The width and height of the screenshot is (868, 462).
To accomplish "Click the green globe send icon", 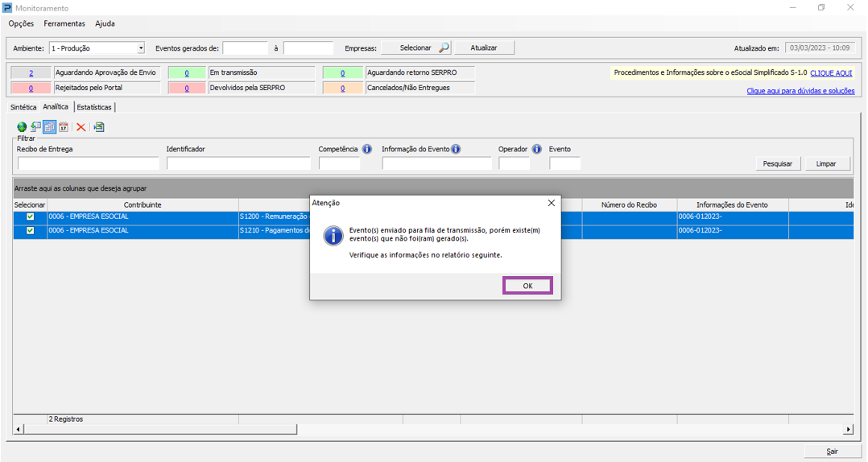I will [22, 127].
